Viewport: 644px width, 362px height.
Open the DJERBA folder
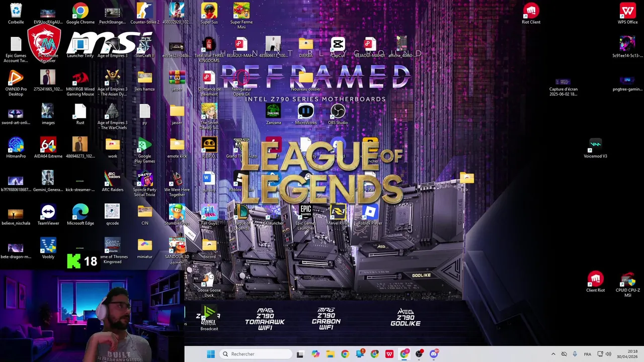click(x=306, y=48)
